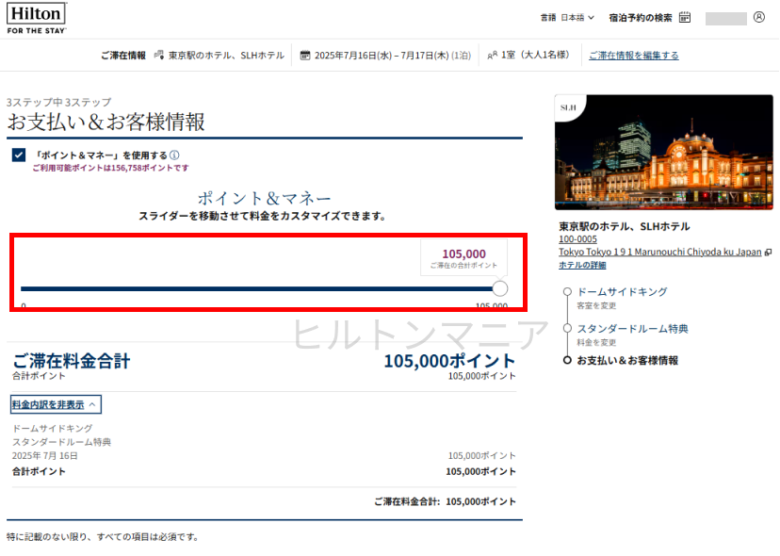This screenshot has width=780, height=556.
Task: Click 客室を変更 change room link
Action: [596, 305]
